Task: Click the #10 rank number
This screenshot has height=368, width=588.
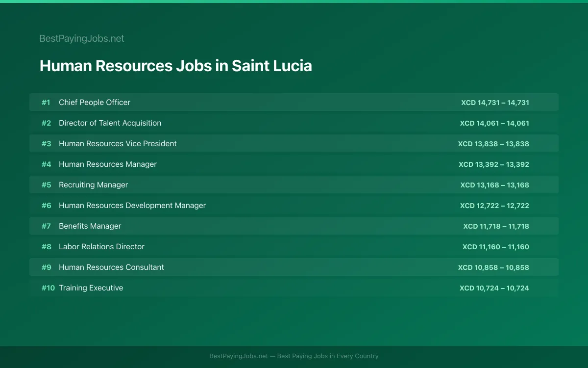Action: click(48, 288)
